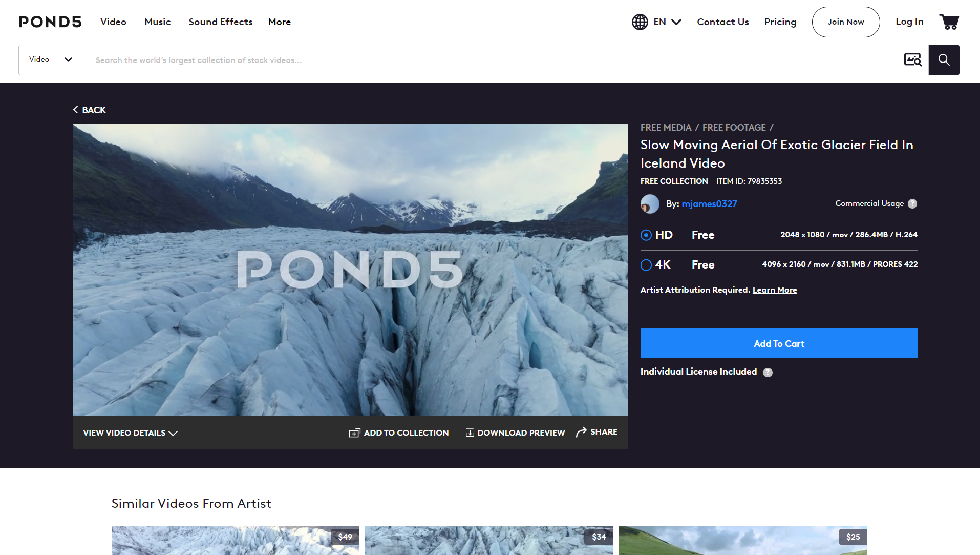
Task: Play the glacier video preview
Action: 350,270
